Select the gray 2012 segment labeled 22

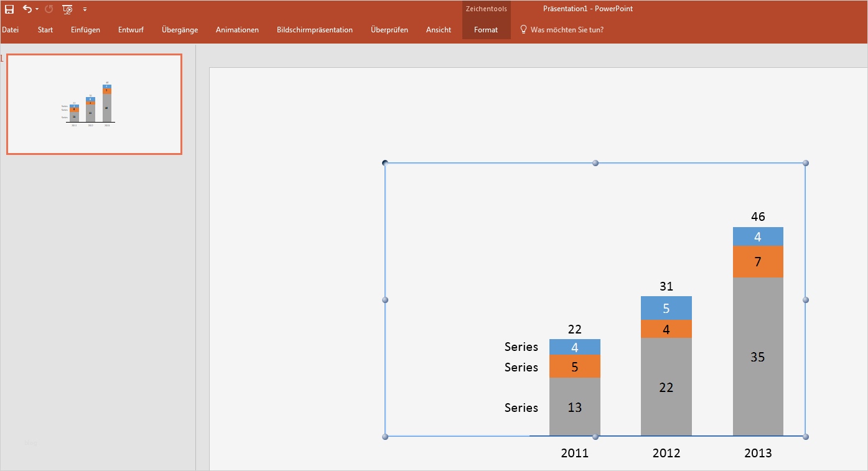click(666, 387)
